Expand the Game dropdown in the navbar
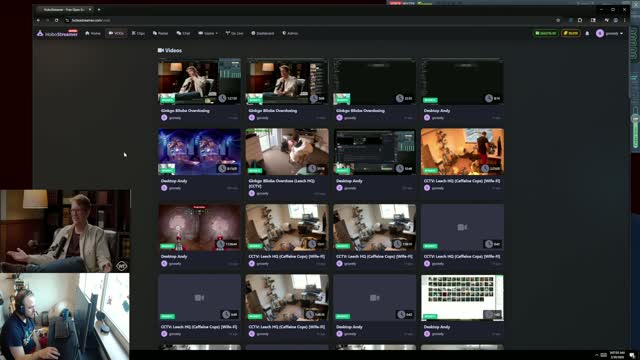Image resolution: width=640 pixels, height=360 pixels. (208, 33)
